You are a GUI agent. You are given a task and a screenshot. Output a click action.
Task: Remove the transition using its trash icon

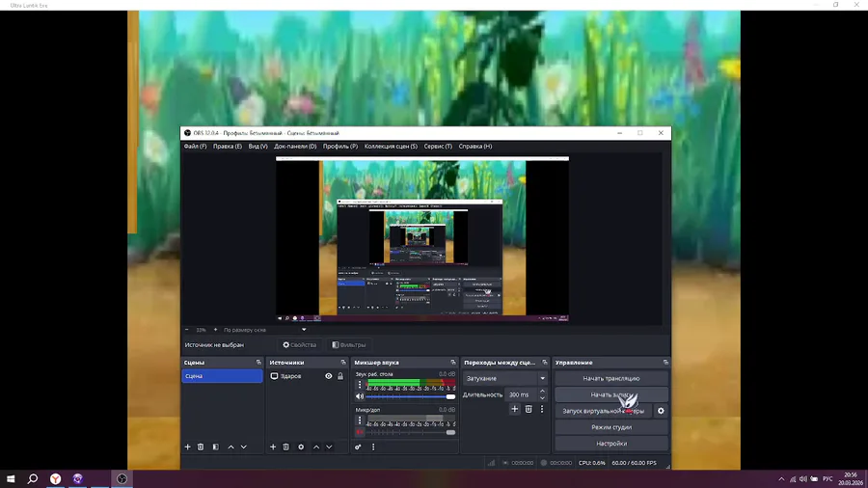pyautogui.click(x=529, y=409)
